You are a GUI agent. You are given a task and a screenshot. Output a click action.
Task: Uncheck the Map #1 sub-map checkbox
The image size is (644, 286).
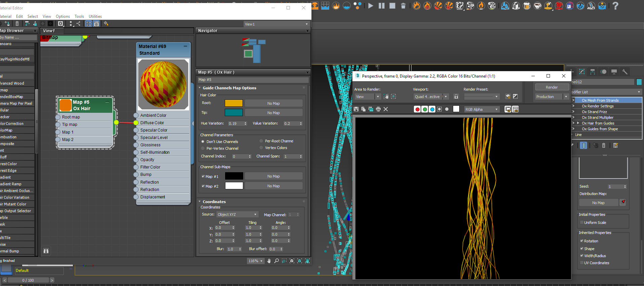(x=203, y=176)
